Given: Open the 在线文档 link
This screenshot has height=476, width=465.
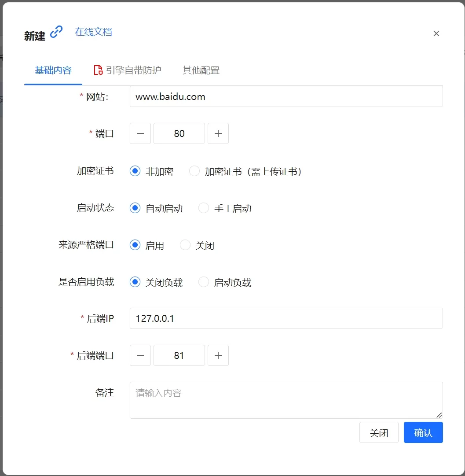Looking at the screenshot, I should coord(93,31).
